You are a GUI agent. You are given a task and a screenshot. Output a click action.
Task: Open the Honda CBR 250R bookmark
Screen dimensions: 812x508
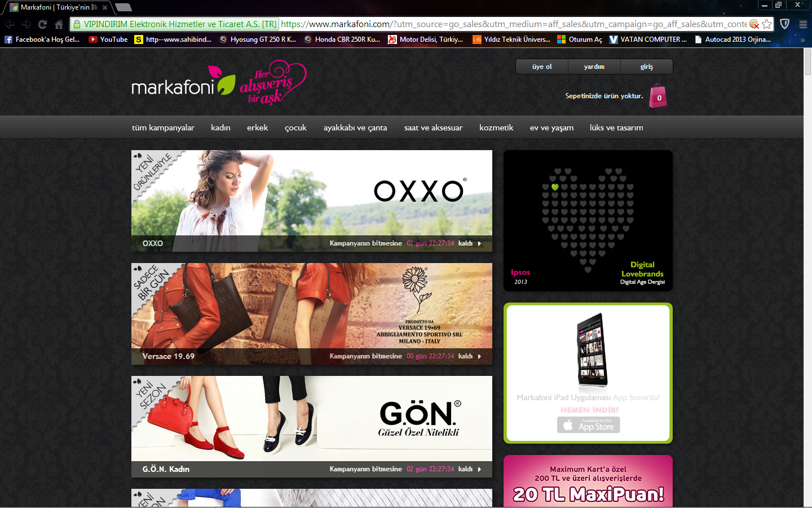pyautogui.click(x=342, y=40)
